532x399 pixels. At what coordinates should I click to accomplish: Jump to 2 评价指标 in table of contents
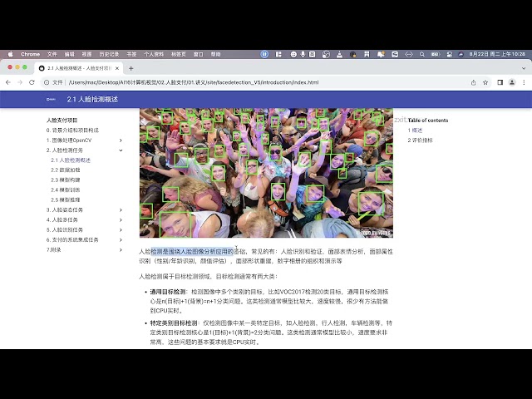(420, 140)
